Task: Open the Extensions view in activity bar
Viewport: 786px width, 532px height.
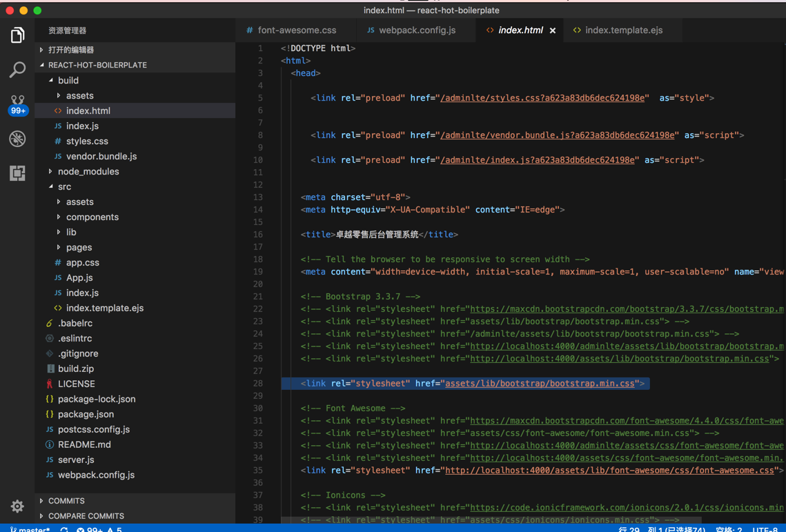Action: (x=17, y=173)
